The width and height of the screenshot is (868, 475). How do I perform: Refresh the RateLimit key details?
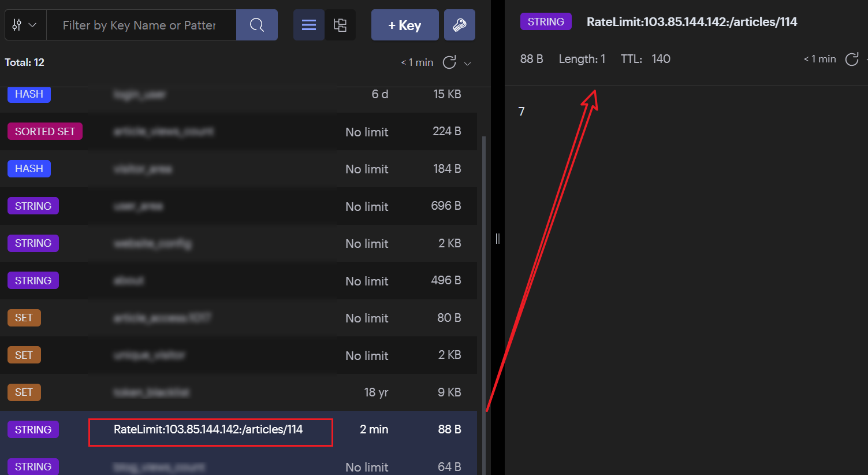[x=852, y=59]
